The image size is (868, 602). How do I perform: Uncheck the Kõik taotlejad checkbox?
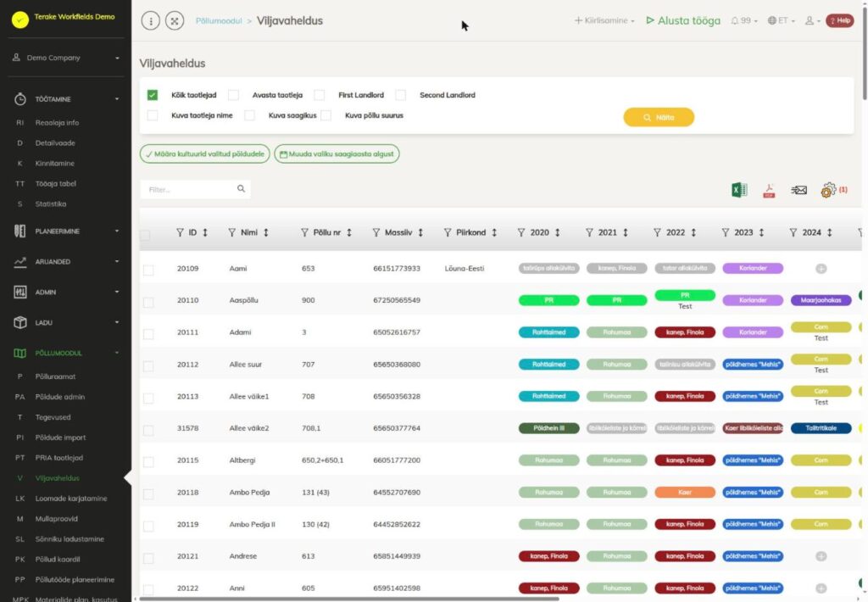(153, 95)
